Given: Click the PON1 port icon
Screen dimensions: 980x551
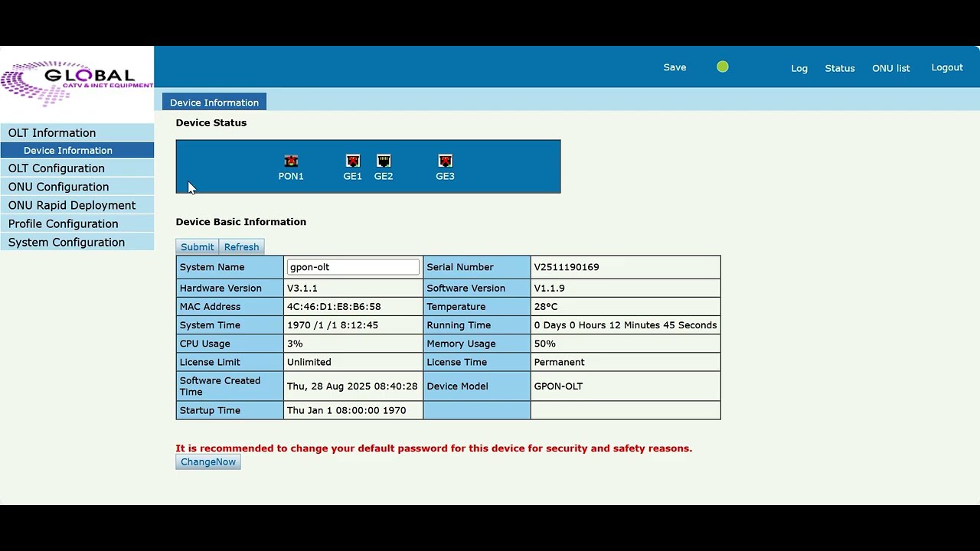Looking at the screenshot, I should point(291,161).
